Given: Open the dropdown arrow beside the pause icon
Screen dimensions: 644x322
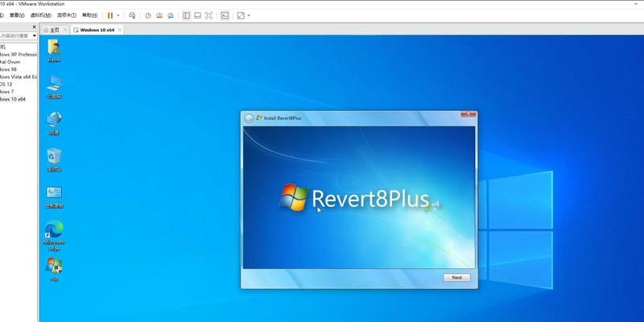Looking at the screenshot, I should tap(118, 15).
